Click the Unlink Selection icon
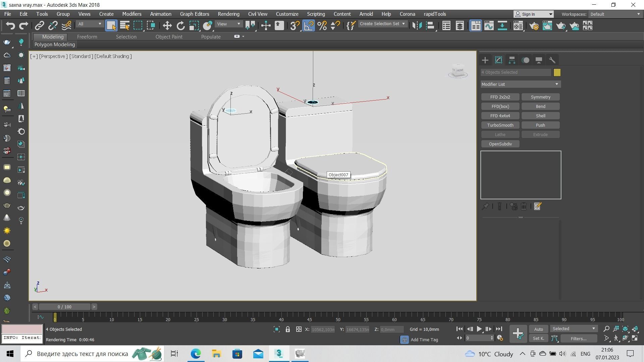Viewport: 644px width, 362px height. [53, 26]
